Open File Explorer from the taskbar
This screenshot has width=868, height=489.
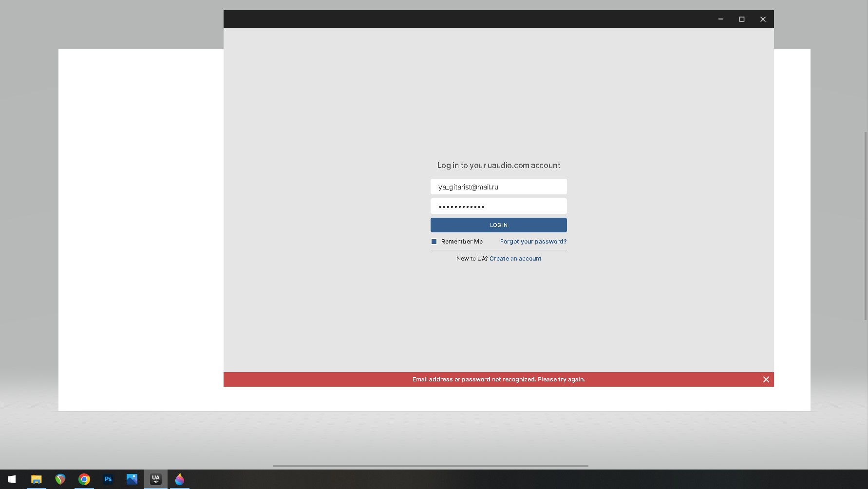(36, 479)
